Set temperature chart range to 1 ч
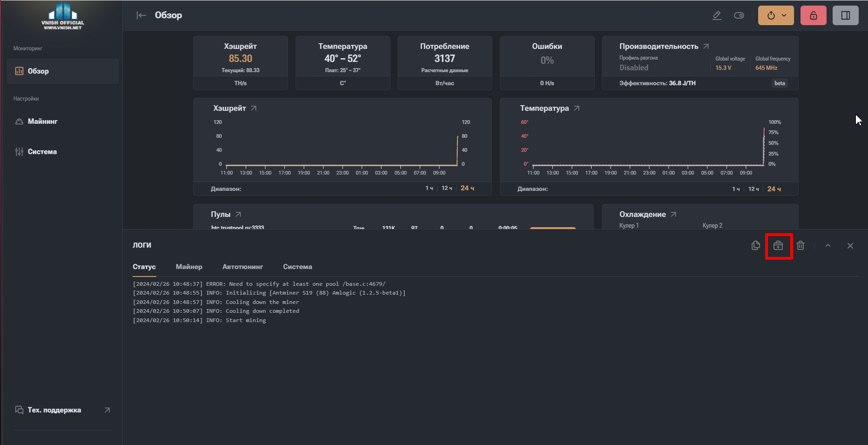 (x=736, y=189)
